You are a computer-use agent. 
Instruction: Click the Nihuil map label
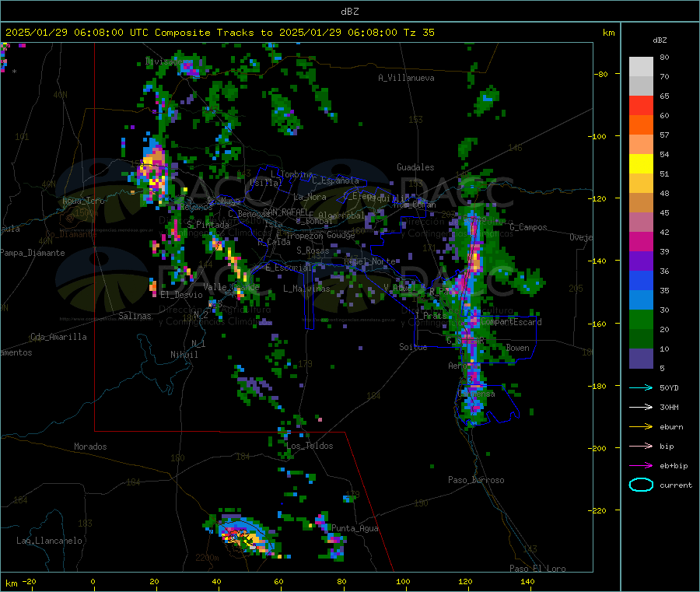tap(184, 355)
